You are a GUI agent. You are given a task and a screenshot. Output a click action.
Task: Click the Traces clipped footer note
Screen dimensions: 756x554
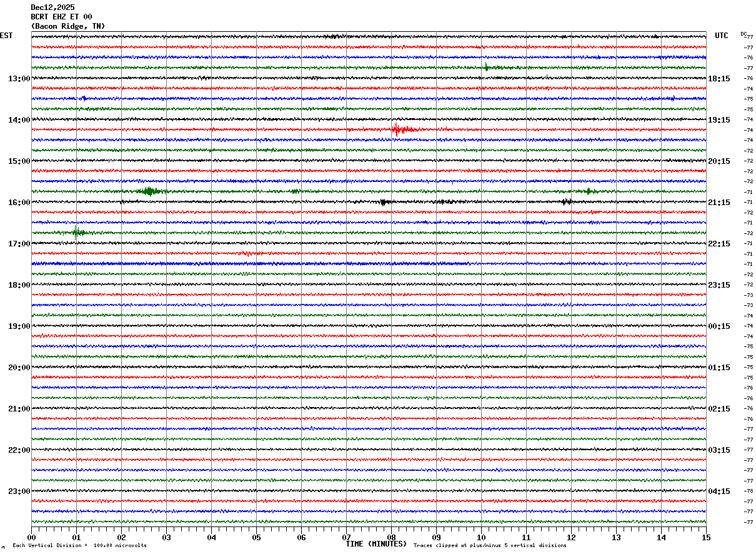click(490, 545)
